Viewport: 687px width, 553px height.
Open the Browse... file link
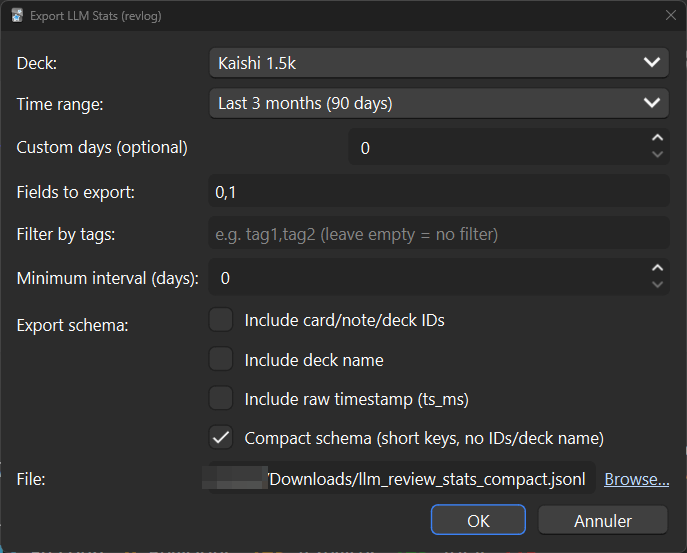pos(636,480)
